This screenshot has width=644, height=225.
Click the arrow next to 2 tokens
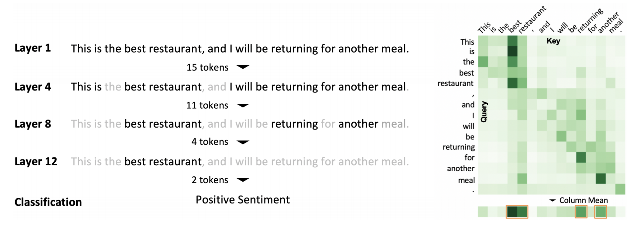243,180
